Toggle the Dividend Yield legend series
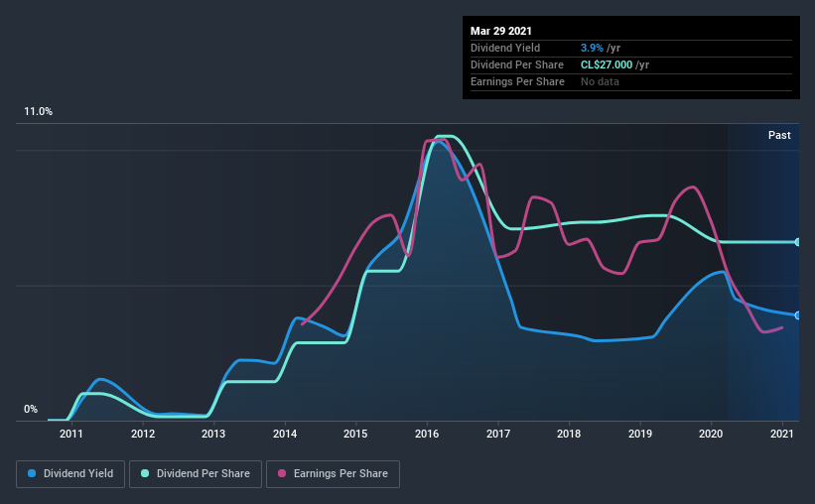This screenshot has height=504, width=815. (x=70, y=474)
